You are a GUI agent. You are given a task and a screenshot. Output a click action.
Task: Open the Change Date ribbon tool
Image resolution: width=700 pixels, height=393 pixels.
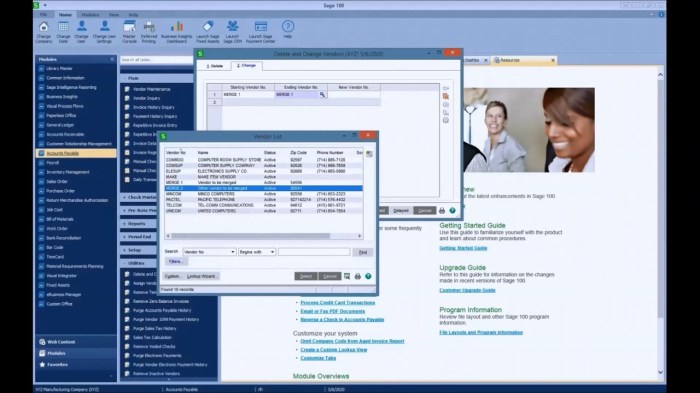point(63,31)
